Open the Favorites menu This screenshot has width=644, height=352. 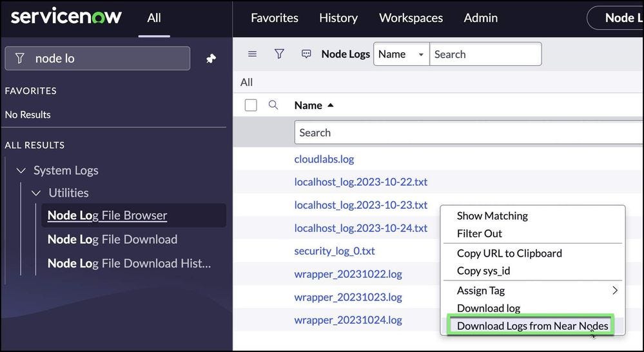coord(275,18)
